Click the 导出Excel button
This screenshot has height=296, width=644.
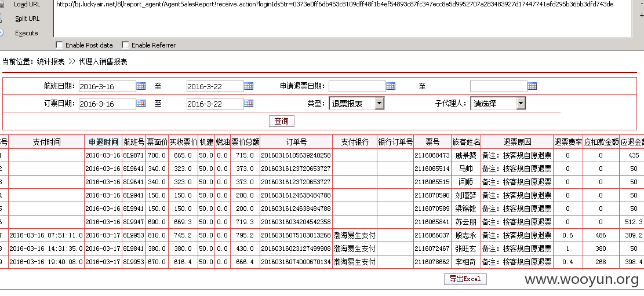pos(465,279)
